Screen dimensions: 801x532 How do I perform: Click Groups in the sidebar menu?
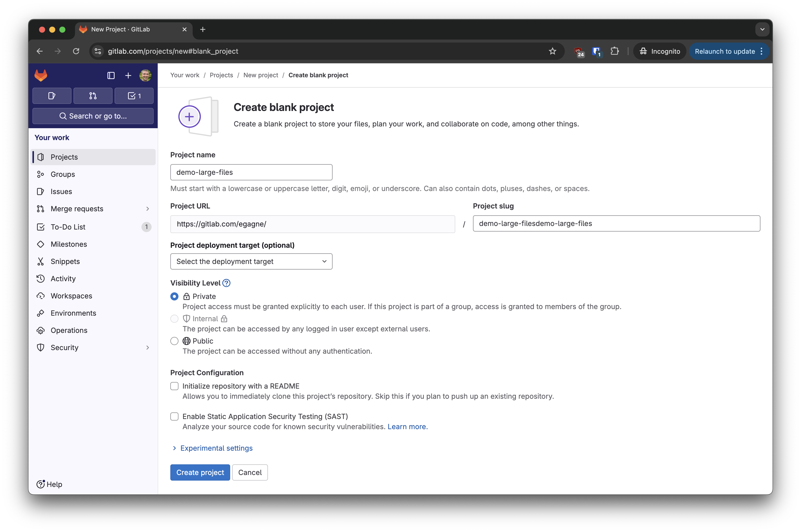(x=63, y=174)
